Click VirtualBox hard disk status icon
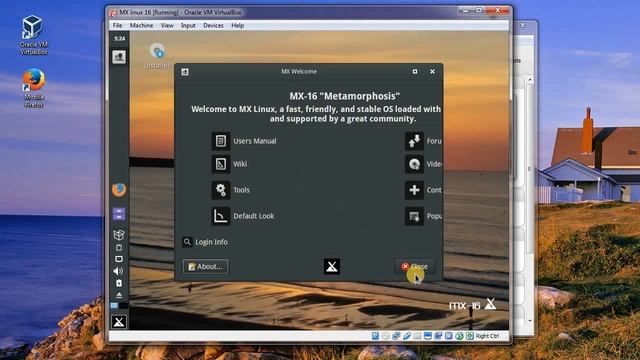Viewport: 640px width, 360px height. [375, 336]
